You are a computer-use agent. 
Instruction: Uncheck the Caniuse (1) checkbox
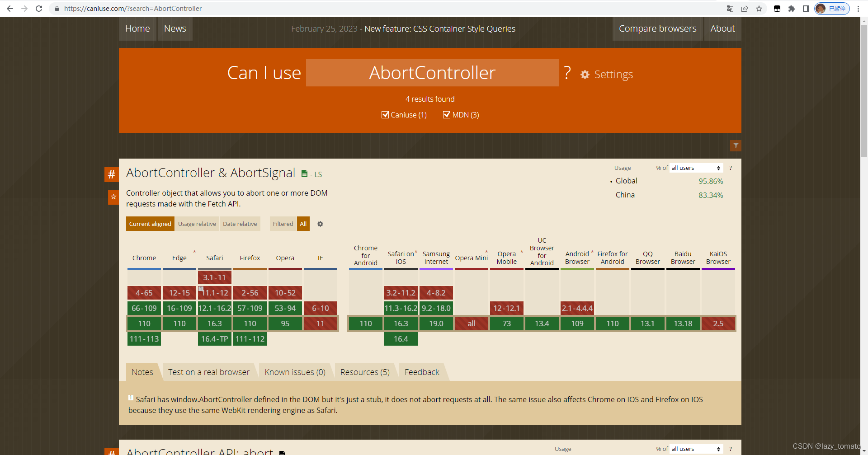click(385, 115)
